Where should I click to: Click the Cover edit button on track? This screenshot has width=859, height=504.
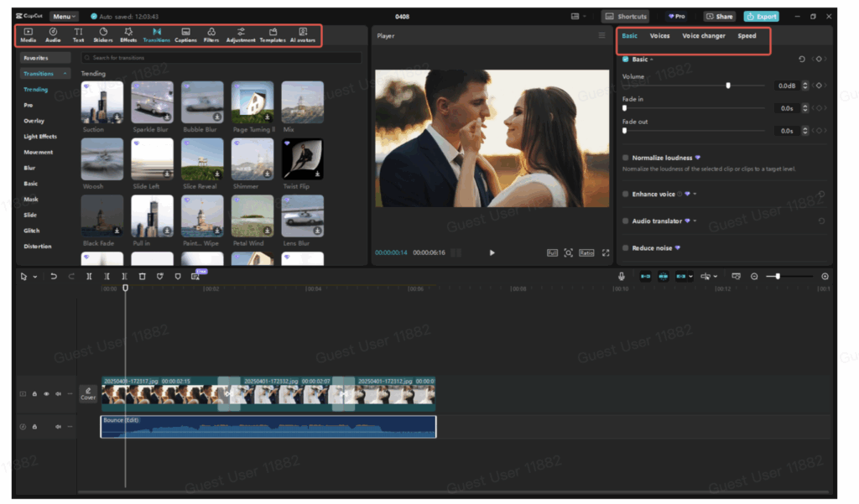click(88, 393)
